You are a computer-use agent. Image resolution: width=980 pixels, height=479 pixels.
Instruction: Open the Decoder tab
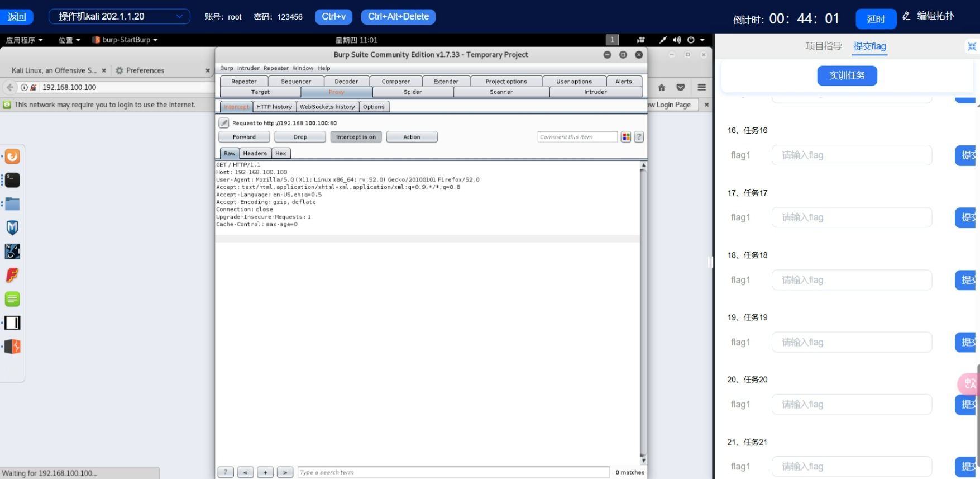point(346,82)
